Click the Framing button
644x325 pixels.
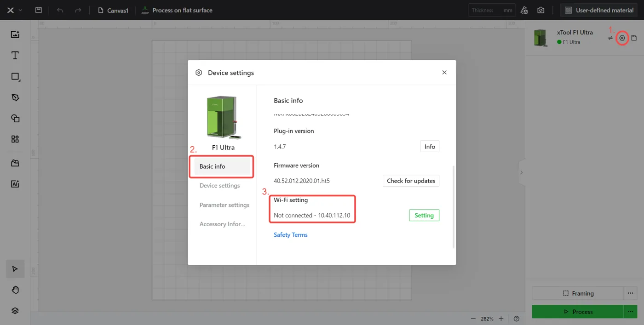point(578,293)
